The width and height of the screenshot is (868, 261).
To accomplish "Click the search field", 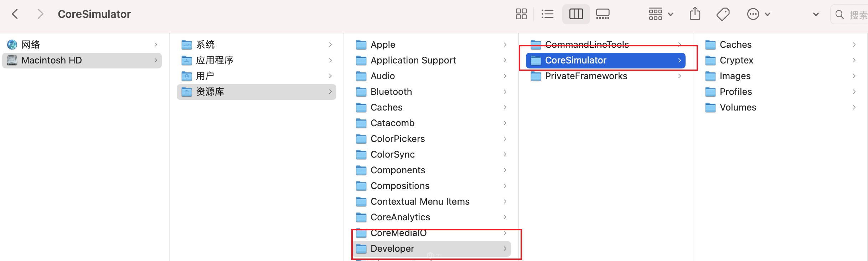I will [x=849, y=15].
